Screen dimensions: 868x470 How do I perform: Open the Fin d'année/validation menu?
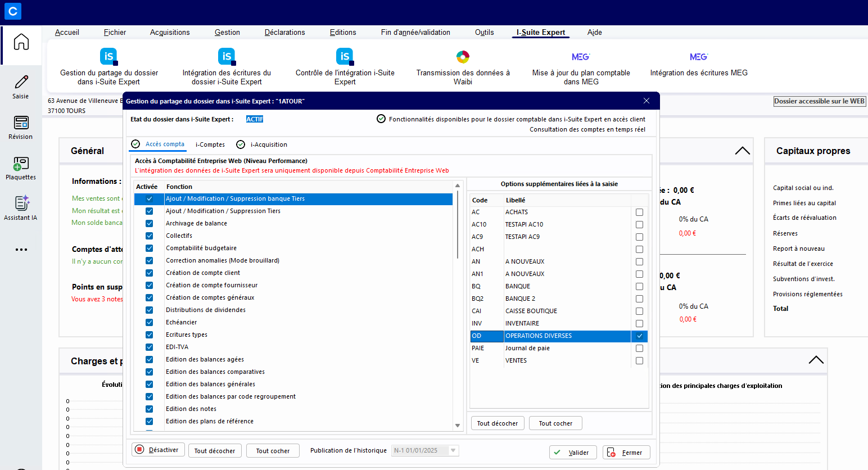tap(415, 33)
